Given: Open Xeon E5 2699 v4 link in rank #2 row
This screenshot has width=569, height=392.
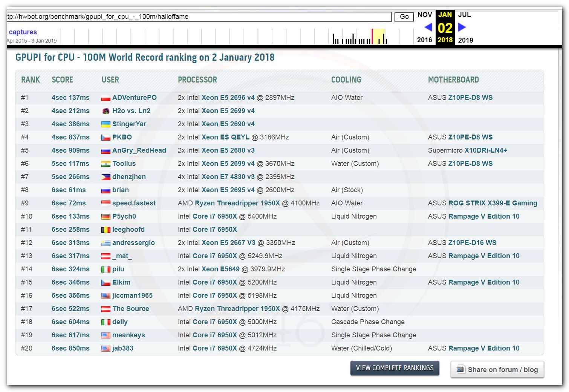Looking at the screenshot, I should [228, 111].
